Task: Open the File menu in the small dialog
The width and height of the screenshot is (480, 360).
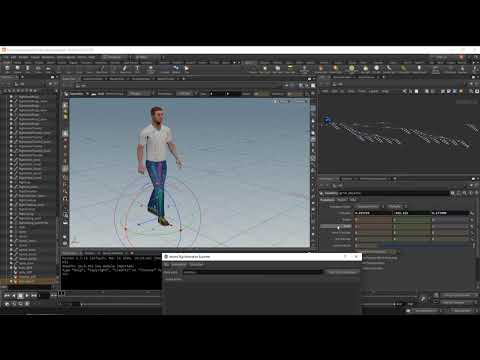Action: pyautogui.click(x=167, y=265)
